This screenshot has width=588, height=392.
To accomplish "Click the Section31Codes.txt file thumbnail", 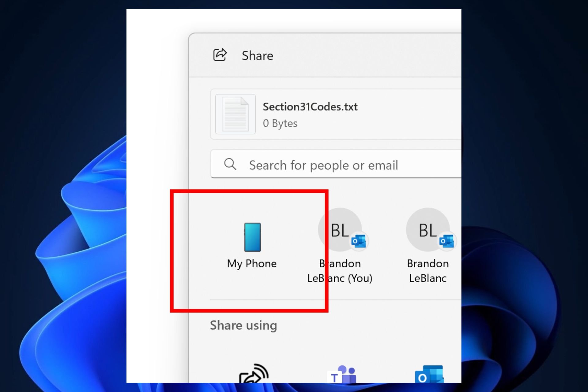I will 235,114.
